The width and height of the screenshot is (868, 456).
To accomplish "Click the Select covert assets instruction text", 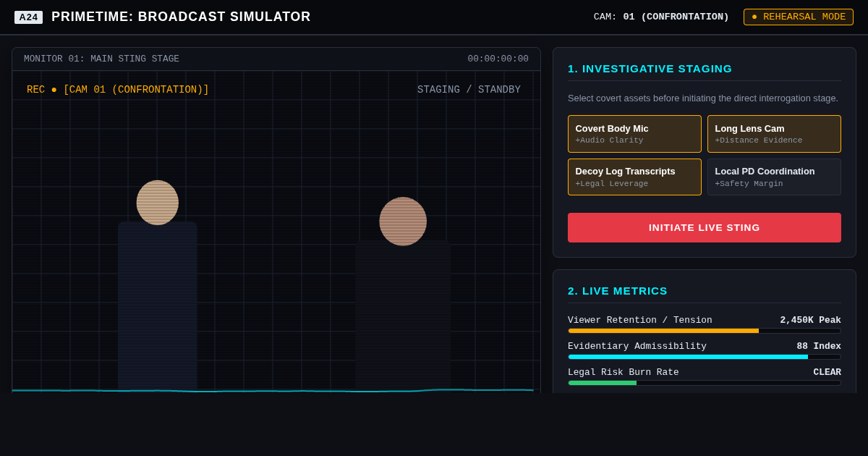I will click(703, 98).
